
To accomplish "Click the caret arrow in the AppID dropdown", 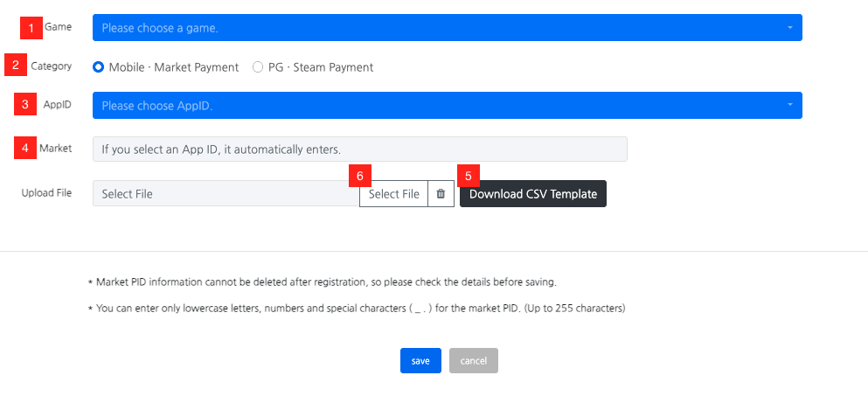I will pos(789,106).
